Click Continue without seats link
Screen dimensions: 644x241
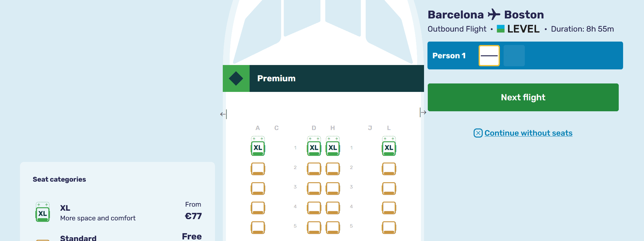click(528, 133)
